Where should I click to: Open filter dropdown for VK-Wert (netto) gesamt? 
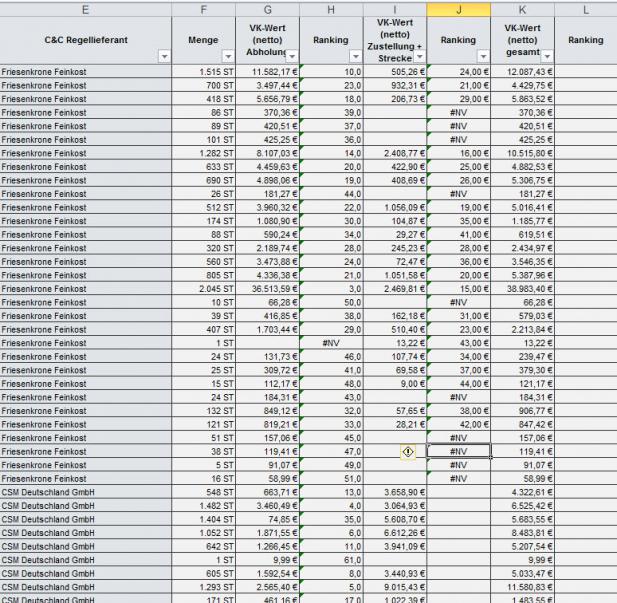(x=547, y=57)
